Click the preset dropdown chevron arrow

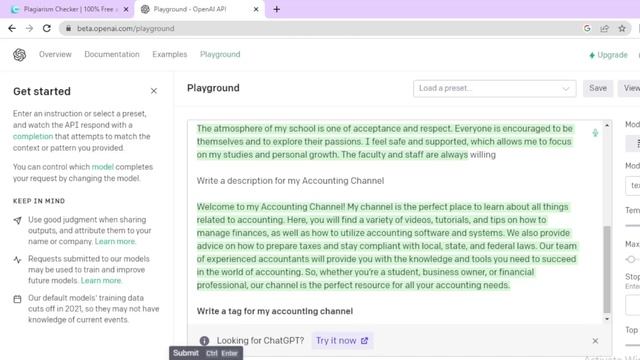click(x=566, y=89)
